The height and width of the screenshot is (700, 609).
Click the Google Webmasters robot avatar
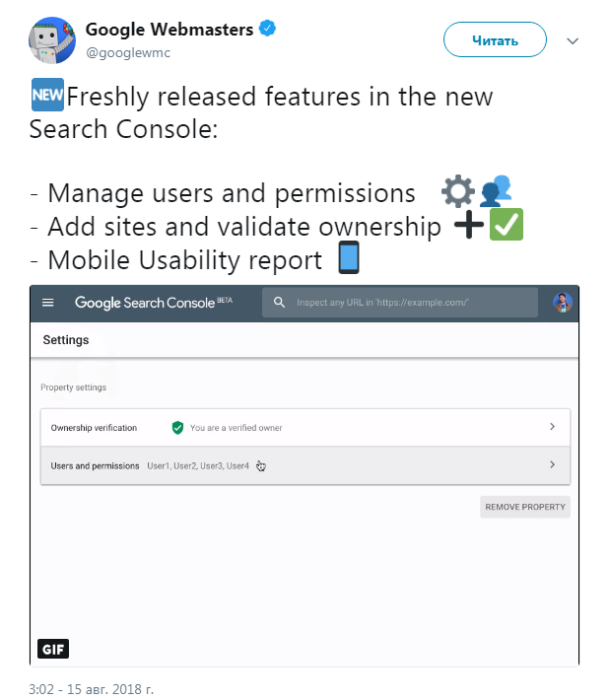pos(52,39)
